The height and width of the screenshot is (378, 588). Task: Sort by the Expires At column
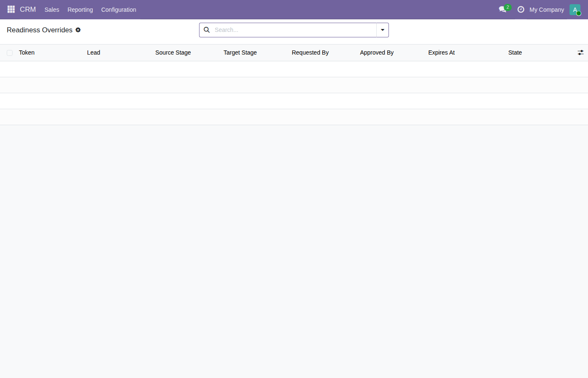pyautogui.click(x=441, y=52)
